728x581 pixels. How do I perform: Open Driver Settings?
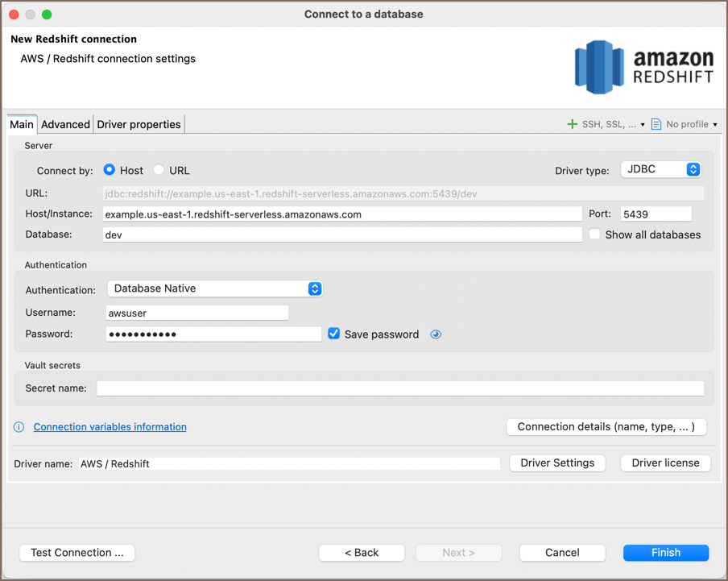[x=557, y=463]
